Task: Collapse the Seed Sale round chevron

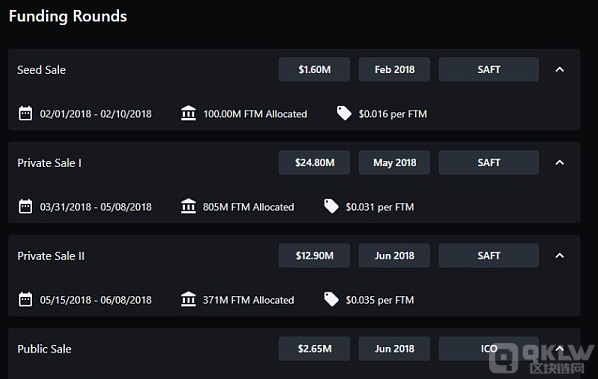Action: coord(559,69)
